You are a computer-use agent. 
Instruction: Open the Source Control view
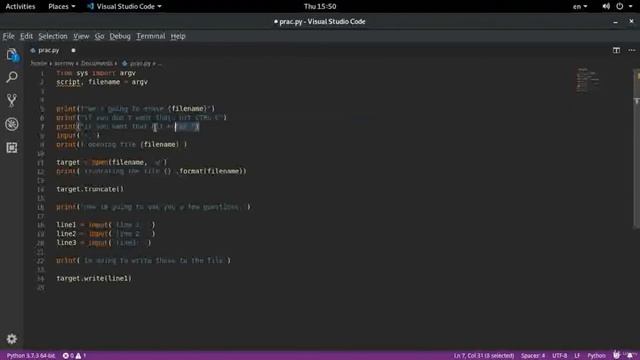[x=12, y=100]
